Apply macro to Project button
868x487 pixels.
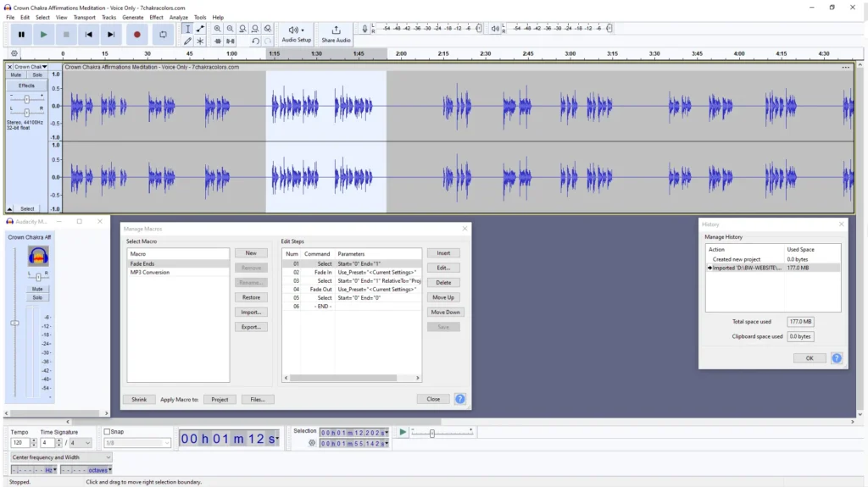220,399
